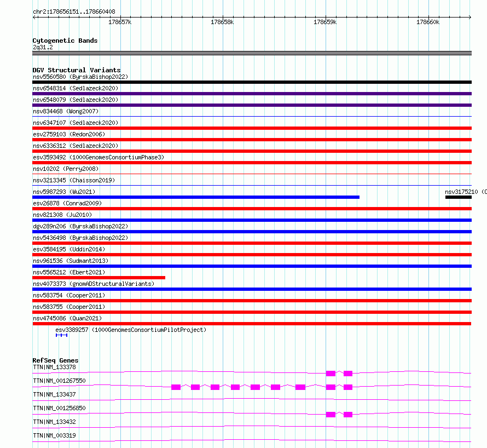Select the nsv6548314 (Sedlazeck2020) variant label

coord(76,88)
